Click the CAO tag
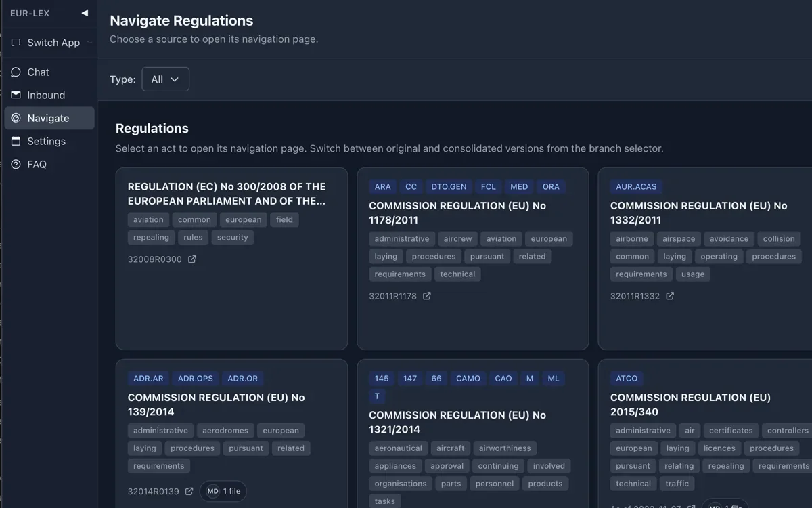The height and width of the screenshot is (508, 812). pyautogui.click(x=503, y=379)
